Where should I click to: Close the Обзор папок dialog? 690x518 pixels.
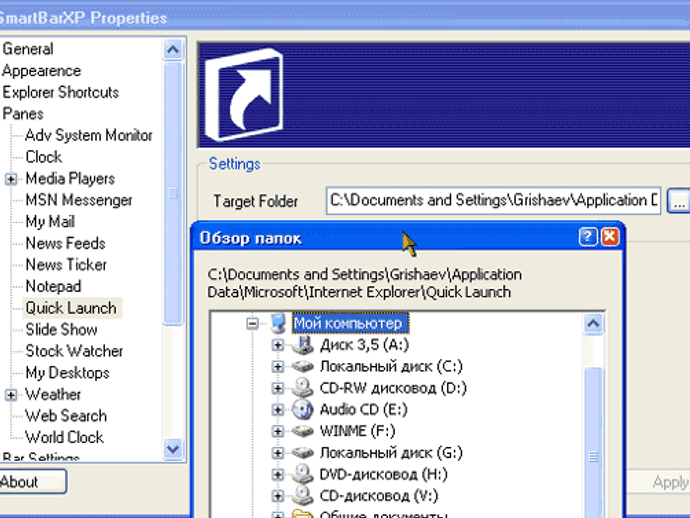610,237
